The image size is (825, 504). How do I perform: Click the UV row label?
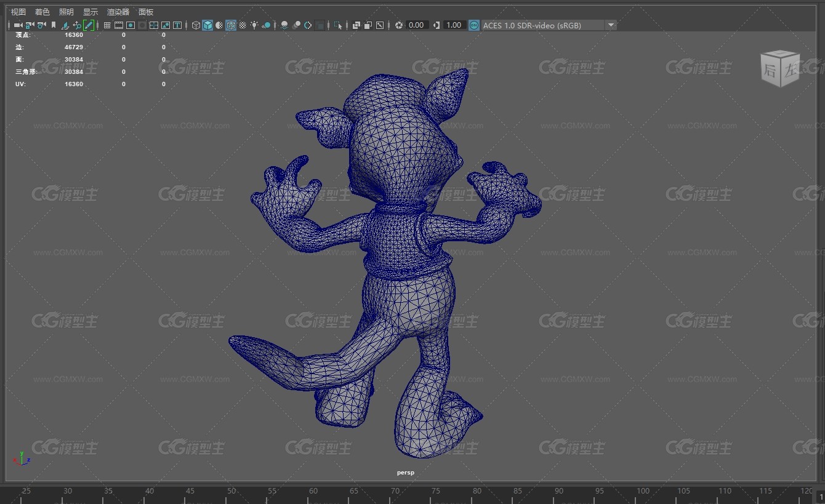(20, 84)
